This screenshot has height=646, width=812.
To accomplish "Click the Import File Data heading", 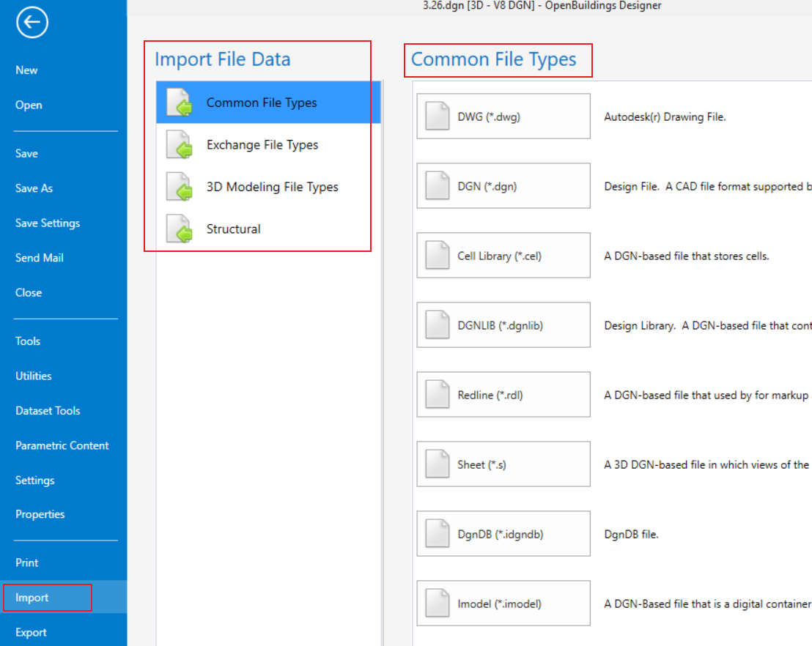I will pyautogui.click(x=223, y=59).
